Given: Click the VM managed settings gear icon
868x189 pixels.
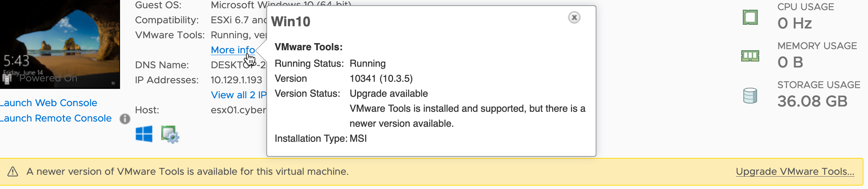Looking at the screenshot, I should 170,134.
